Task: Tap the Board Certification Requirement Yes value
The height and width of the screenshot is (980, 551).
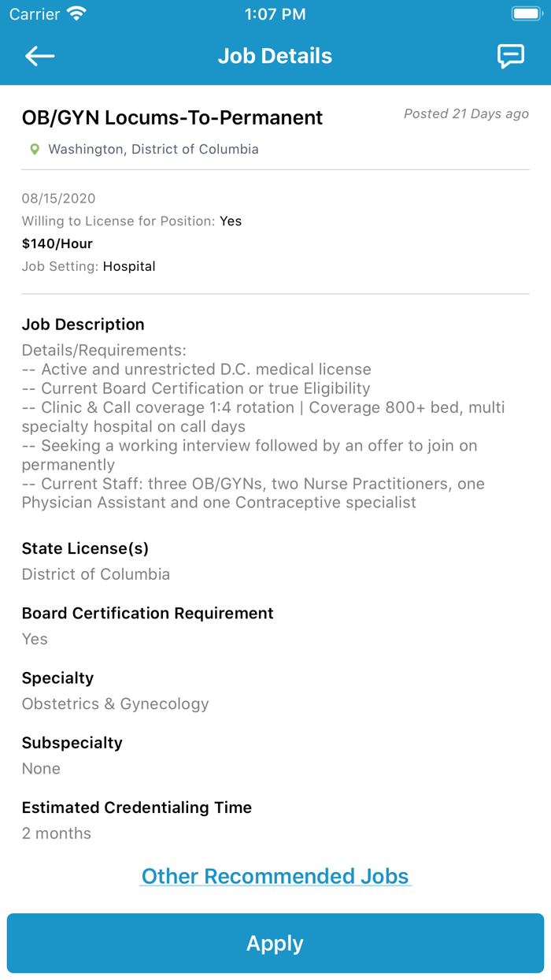Action: click(x=35, y=639)
